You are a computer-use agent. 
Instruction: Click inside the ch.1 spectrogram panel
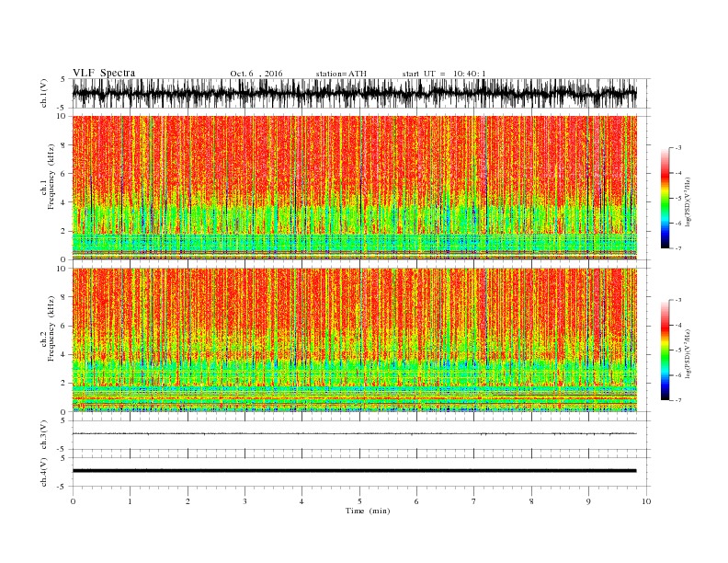tap(355, 188)
